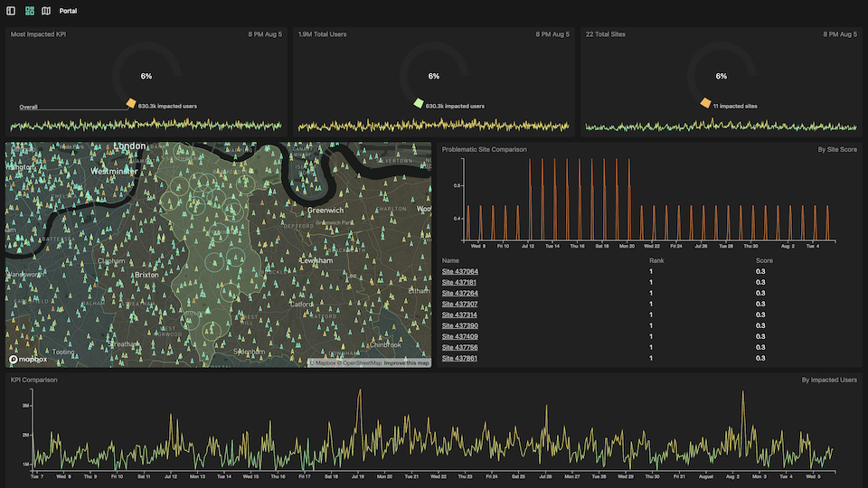Open Site 437390 link
868x488 pixels.
[459, 326]
